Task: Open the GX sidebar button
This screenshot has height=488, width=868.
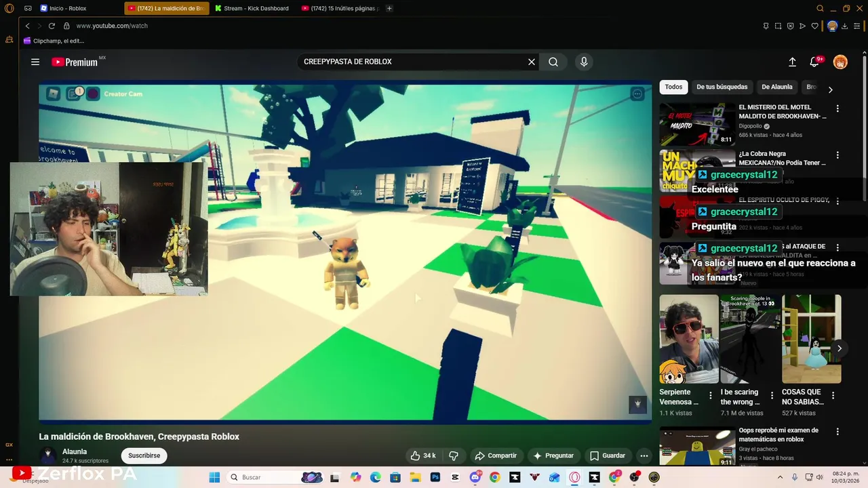Action: point(9,445)
